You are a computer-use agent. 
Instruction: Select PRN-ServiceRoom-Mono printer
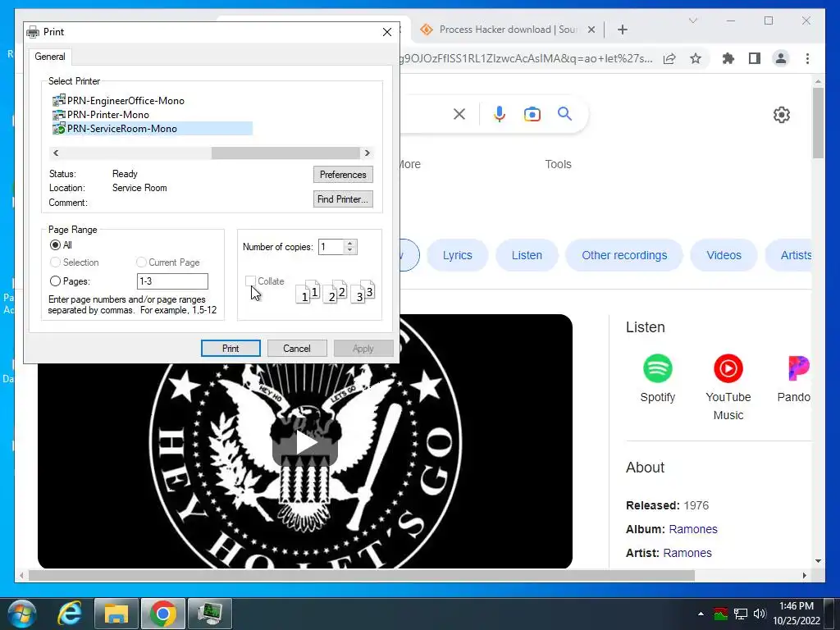[152, 129]
